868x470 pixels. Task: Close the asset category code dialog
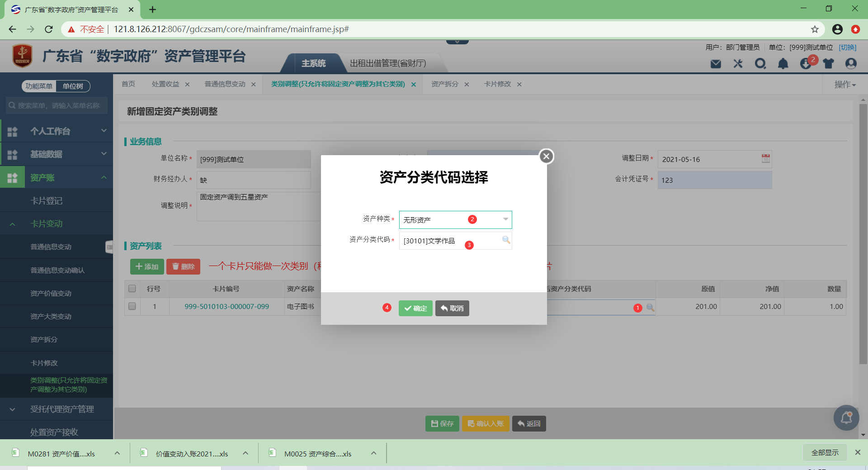click(x=546, y=156)
